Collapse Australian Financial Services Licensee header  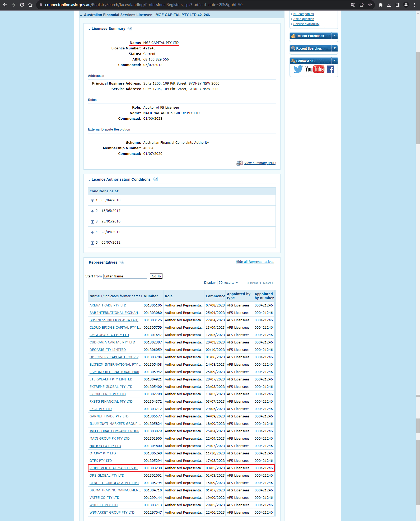pos(81,15)
